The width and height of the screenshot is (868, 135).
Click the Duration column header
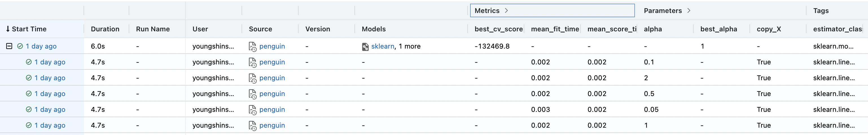point(105,29)
